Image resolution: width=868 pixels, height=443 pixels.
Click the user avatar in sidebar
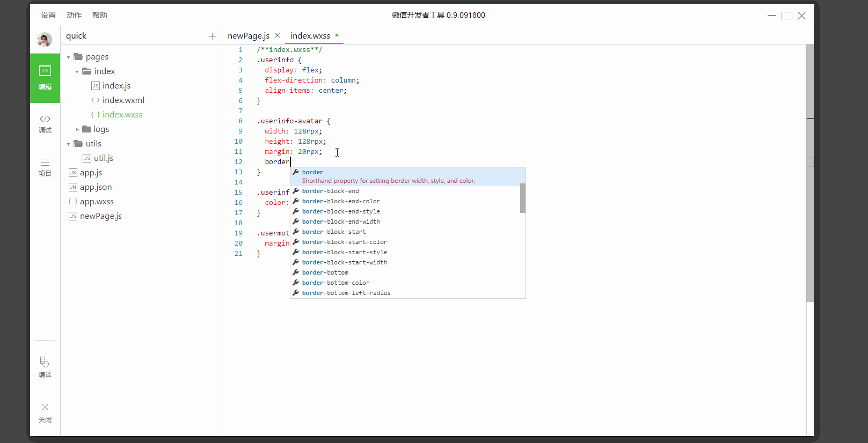45,39
